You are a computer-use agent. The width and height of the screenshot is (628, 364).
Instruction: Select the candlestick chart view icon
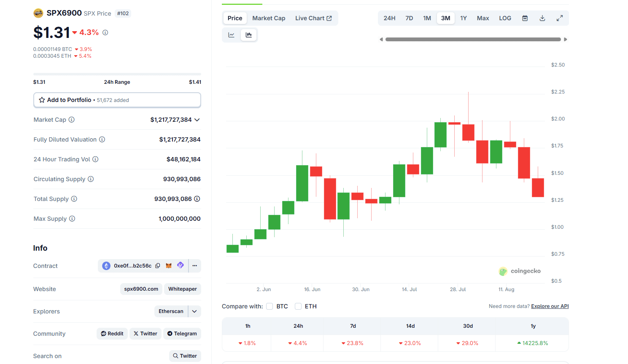click(x=248, y=35)
